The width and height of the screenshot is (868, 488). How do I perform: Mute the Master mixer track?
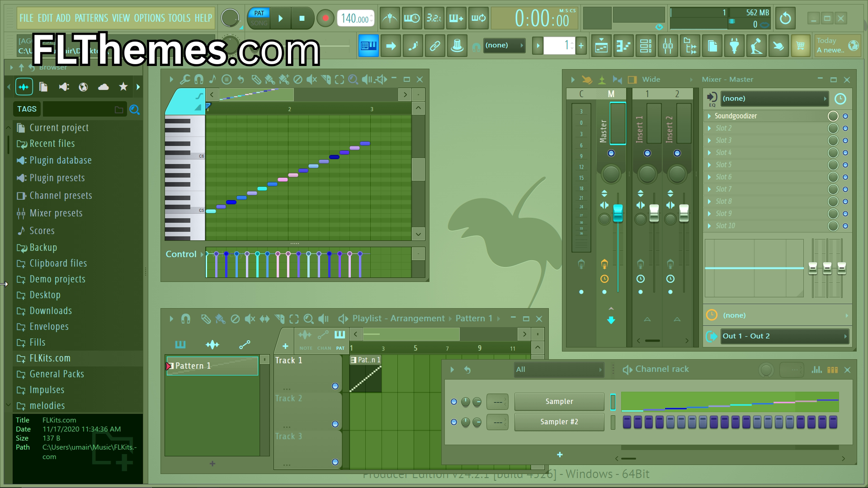(611, 153)
